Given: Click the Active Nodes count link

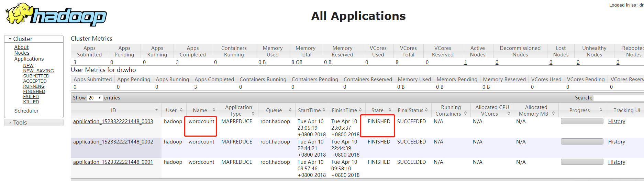Looking at the screenshot, I should pyautogui.click(x=466, y=62).
